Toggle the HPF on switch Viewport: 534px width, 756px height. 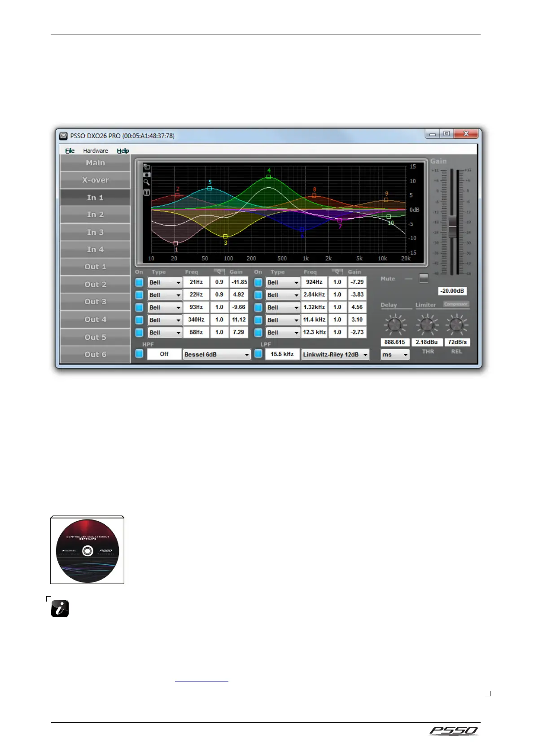point(139,354)
